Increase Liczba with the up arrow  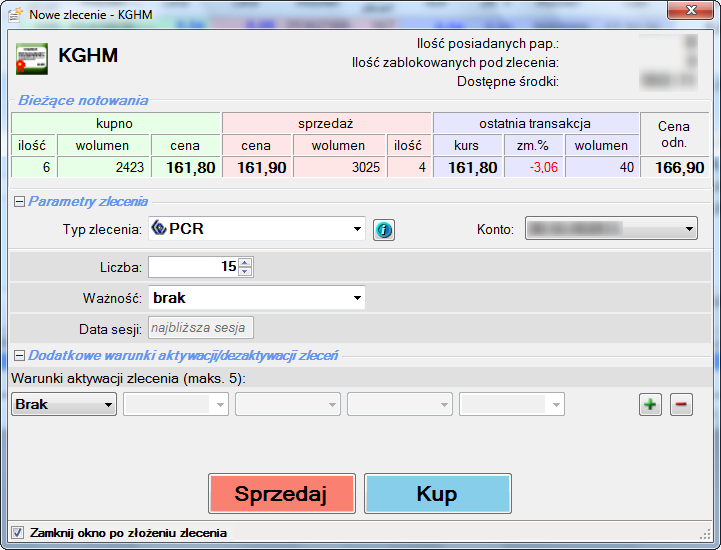point(245,263)
